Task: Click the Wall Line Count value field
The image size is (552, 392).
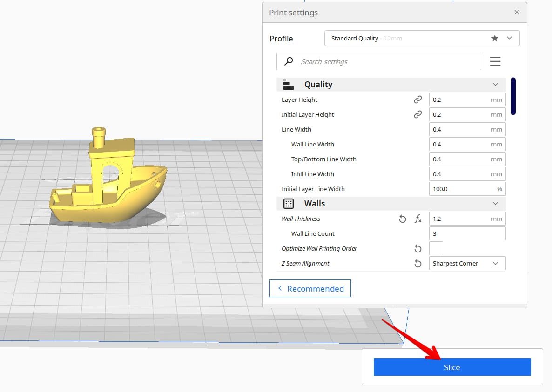Action: [x=467, y=233]
